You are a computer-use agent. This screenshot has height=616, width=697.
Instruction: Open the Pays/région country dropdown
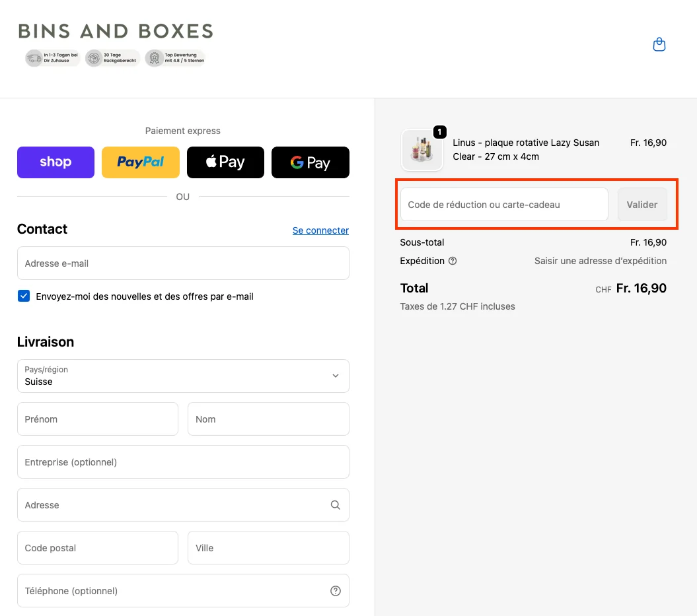tap(183, 376)
